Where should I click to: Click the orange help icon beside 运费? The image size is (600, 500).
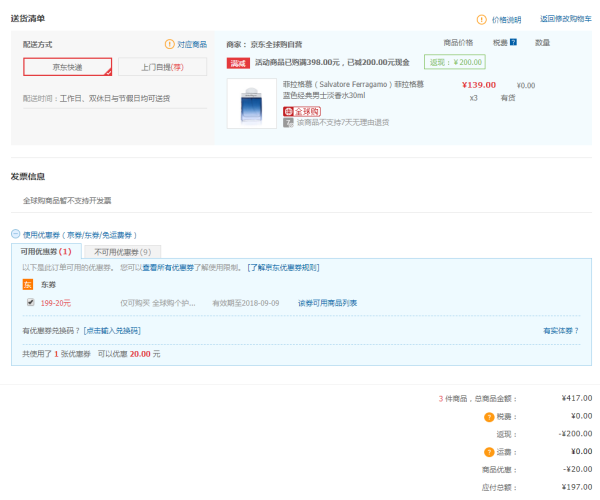pos(489,452)
